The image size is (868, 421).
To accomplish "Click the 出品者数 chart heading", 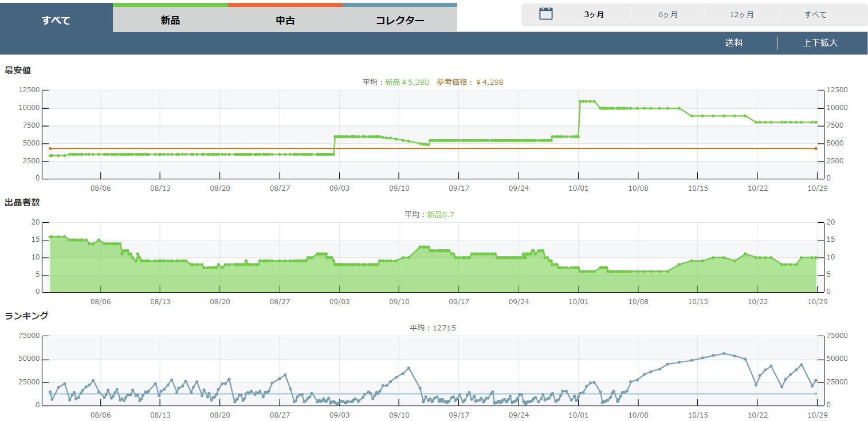I will tap(22, 203).
